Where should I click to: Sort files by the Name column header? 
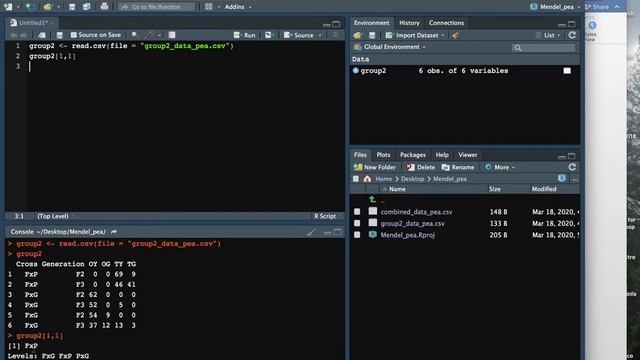pos(397,189)
